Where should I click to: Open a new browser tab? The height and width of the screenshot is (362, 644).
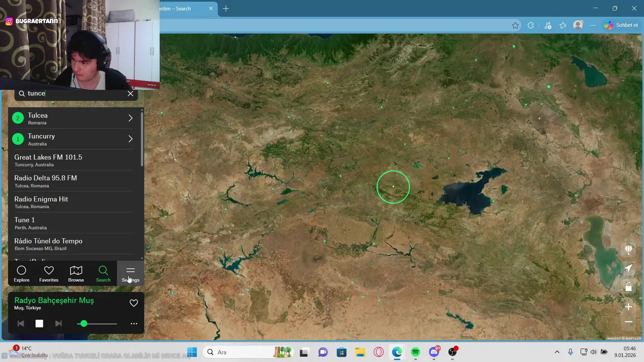(226, 9)
